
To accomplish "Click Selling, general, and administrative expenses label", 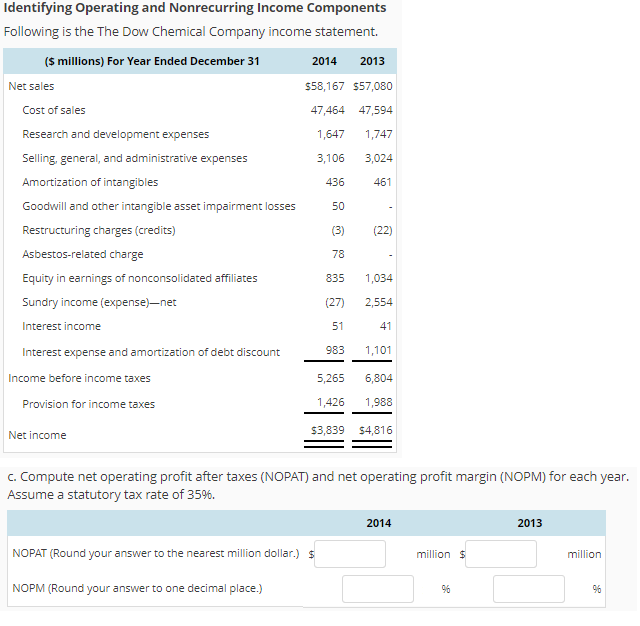I will pos(135,158).
